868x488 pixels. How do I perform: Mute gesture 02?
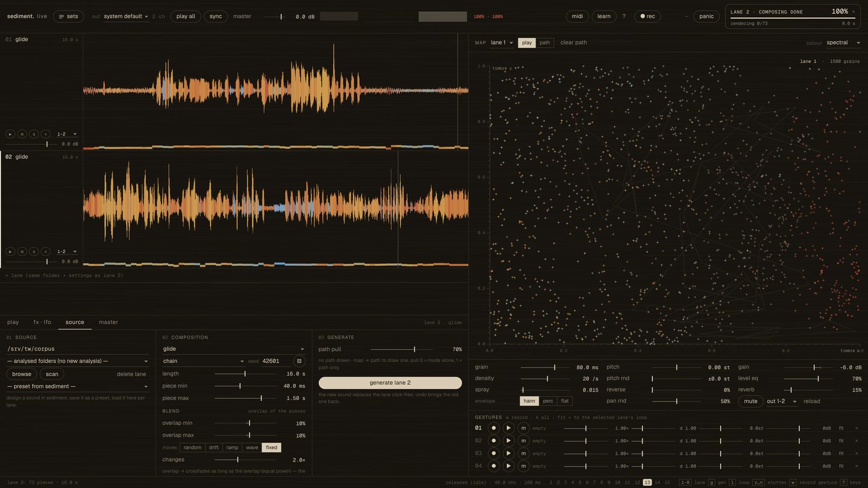point(523,440)
